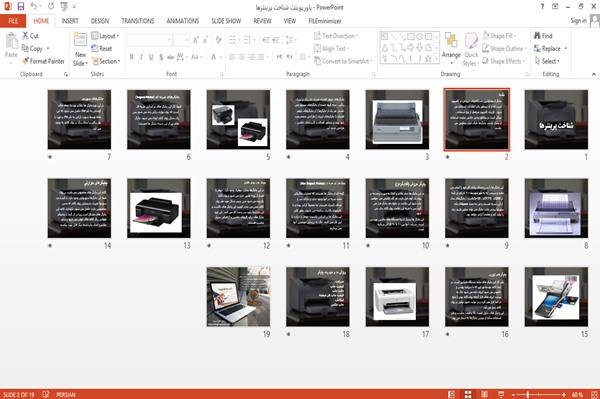Viewport: 600px width, 399px height.
Task: Open Find dialog
Action: 543,36
